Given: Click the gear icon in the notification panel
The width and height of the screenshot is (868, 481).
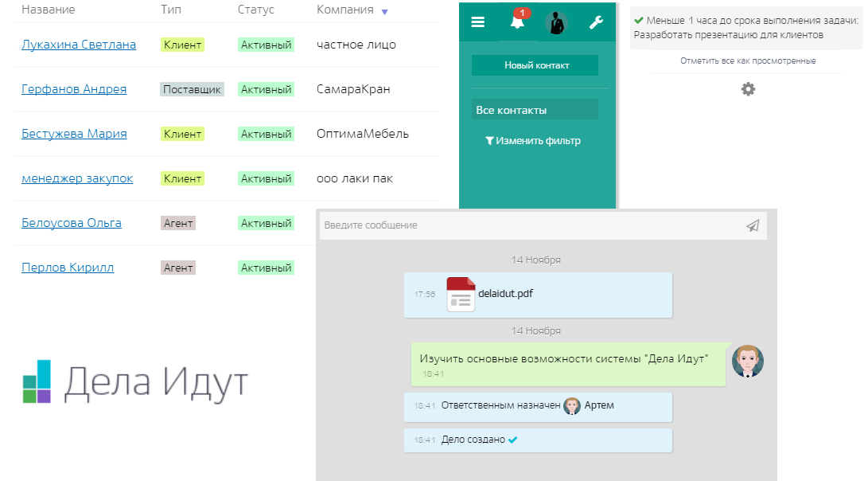Looking at the screenshot, I should [748, 90].
